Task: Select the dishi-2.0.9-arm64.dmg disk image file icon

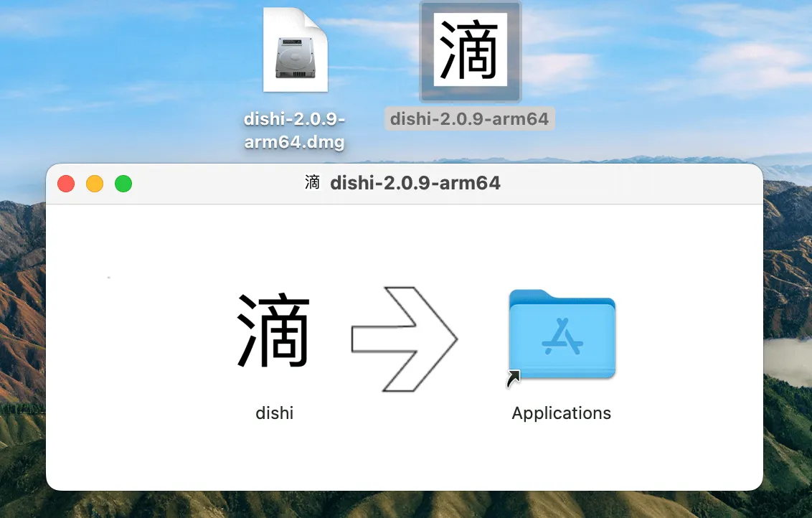Action: pyautogui.click(x=296, y=50)
